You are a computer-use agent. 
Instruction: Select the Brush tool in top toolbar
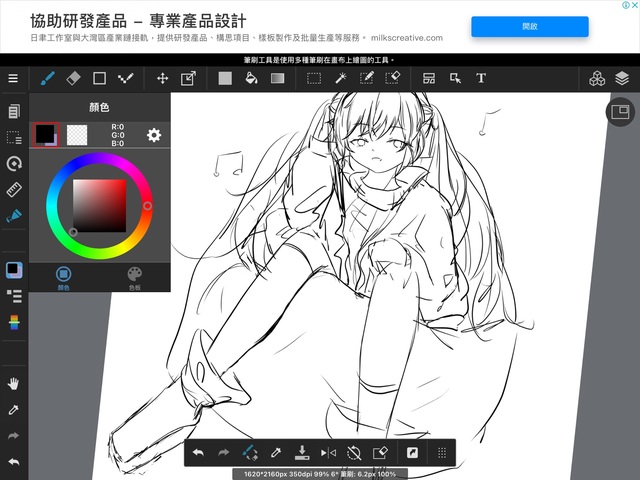[46, 78]
